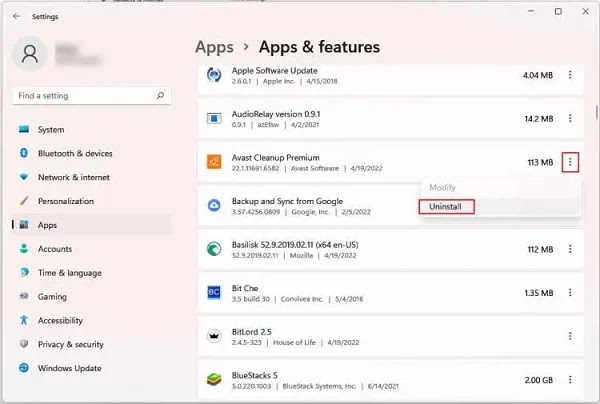This screenshot has width=600, height=404.
Task: Click the Personalization brush icon
Action: (x=24, y=200)
